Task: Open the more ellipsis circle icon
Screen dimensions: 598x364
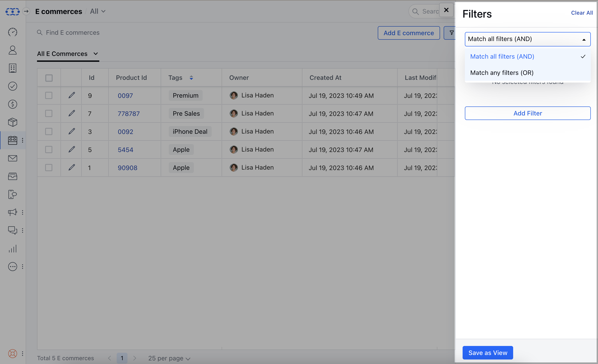Action: pos(13,267)
